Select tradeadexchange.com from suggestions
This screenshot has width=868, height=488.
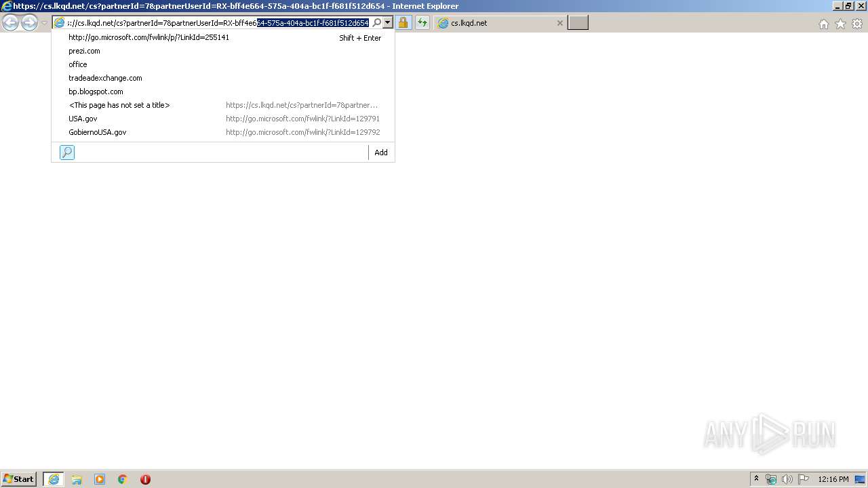click(x=222, y=78)
